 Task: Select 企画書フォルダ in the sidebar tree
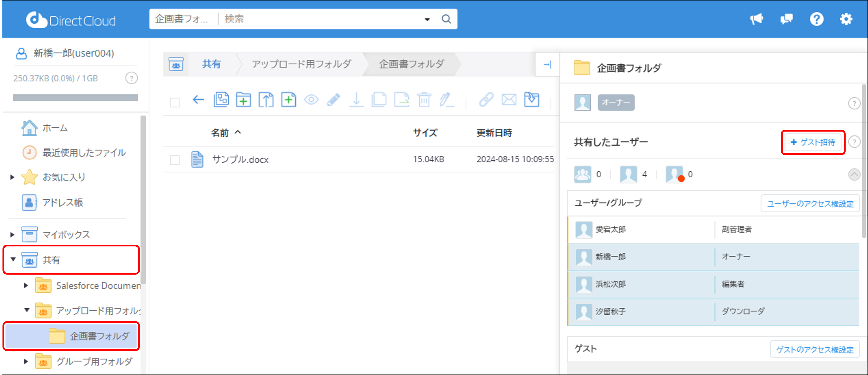[x=71, y=336]
